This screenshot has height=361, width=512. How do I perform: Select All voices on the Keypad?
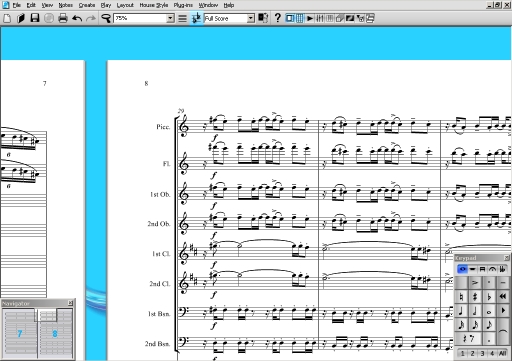(503, 353)
